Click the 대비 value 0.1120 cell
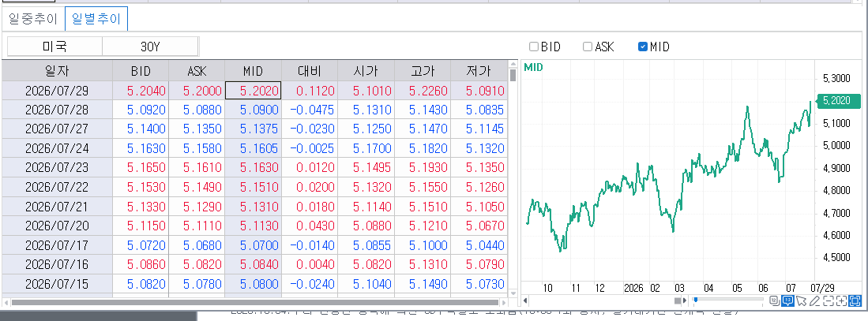Screen dimensions: 868x321 [310, 91]
